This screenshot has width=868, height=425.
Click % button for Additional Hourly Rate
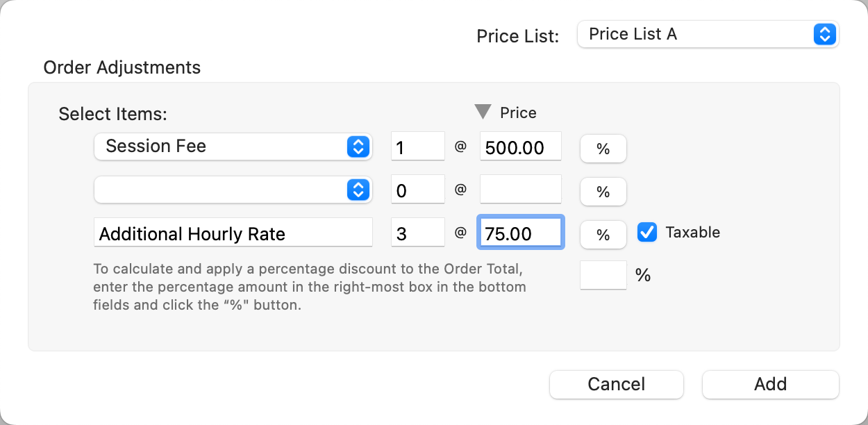pos(603,235)
